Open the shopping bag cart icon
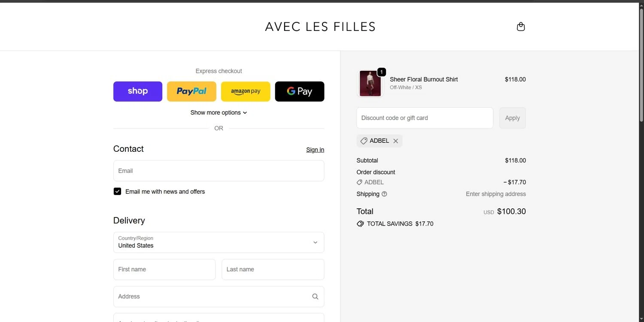This screenshot has height=322, width=644. coord(521,27)
